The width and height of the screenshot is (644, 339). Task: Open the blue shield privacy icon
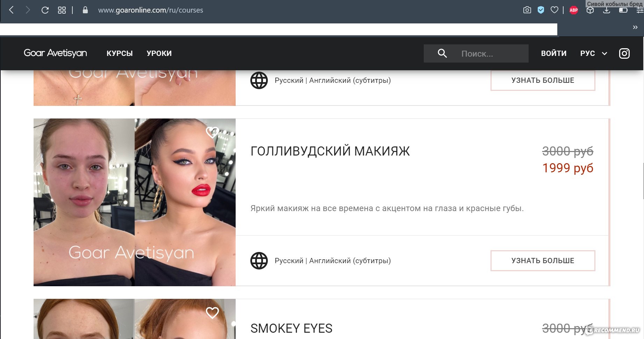click(541, 10)
